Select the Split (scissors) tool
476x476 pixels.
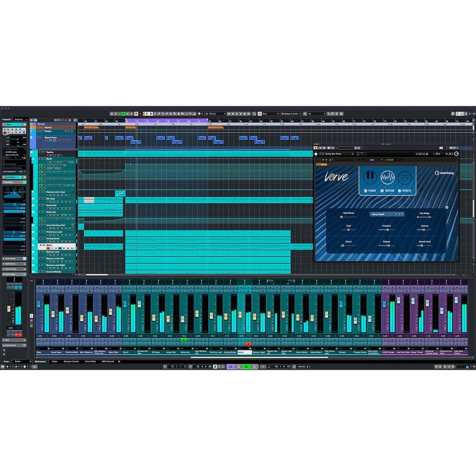[x=163, y=114]
